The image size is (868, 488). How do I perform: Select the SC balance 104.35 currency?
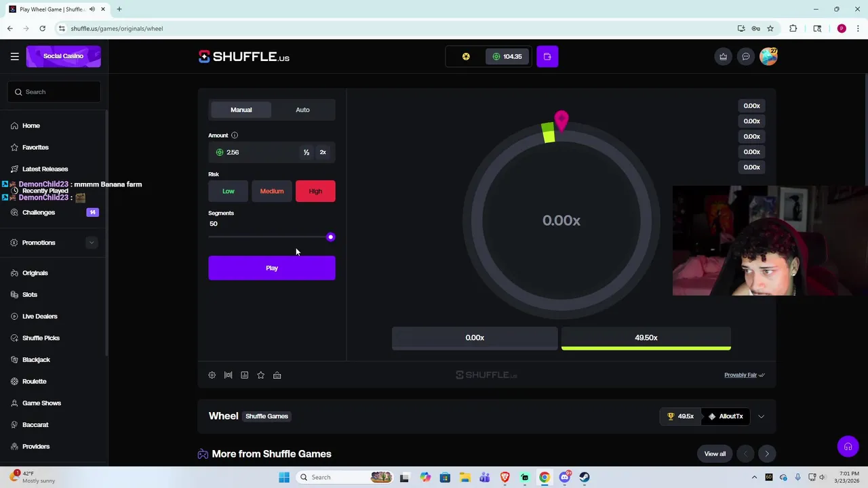507,56
